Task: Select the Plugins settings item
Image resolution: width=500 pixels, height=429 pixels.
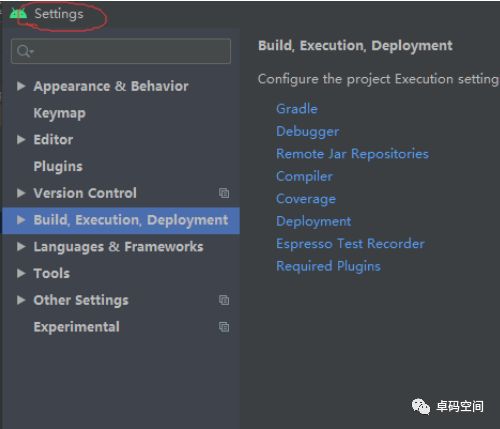Action: tap(58, 167)
